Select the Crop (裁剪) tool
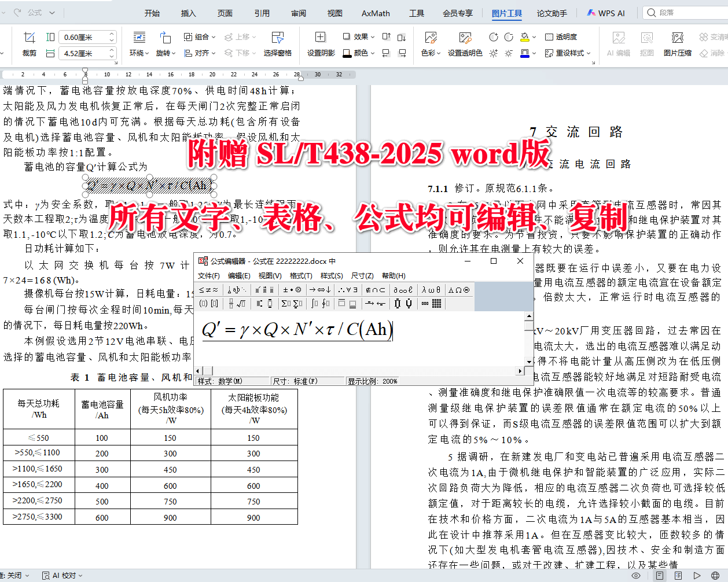 [x=29, y=44]
